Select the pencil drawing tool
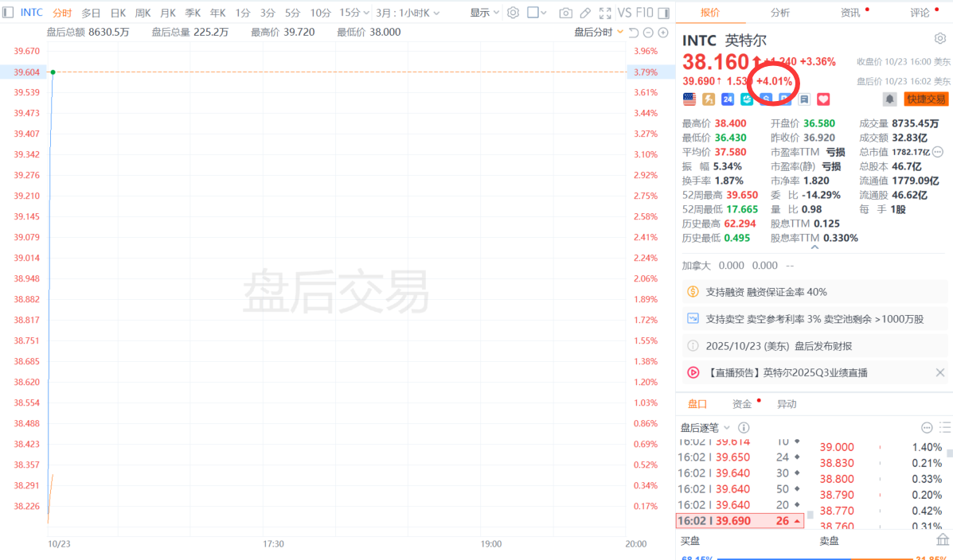 585,13
